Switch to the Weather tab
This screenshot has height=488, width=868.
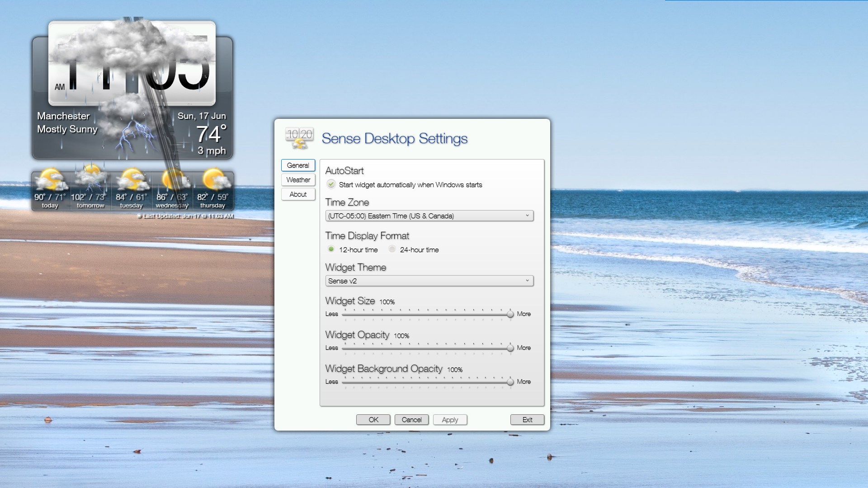coord(298,179)
